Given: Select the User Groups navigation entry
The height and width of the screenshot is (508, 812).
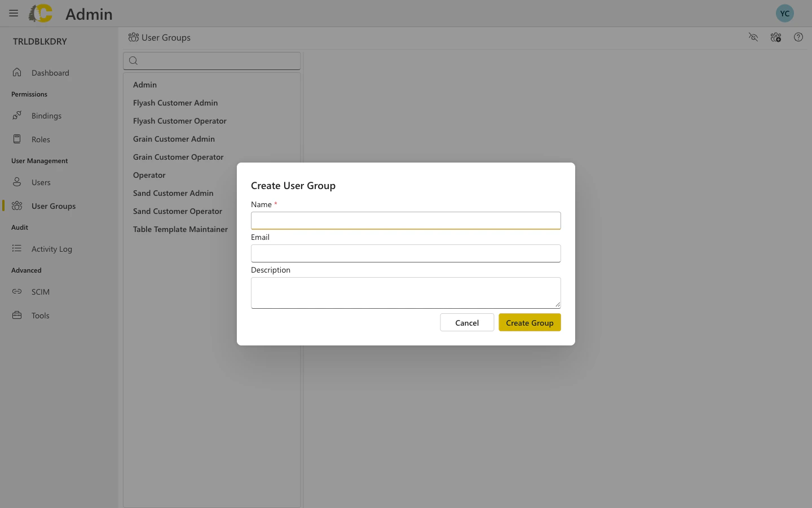Looking at the screenshot, I should [53, 206].
